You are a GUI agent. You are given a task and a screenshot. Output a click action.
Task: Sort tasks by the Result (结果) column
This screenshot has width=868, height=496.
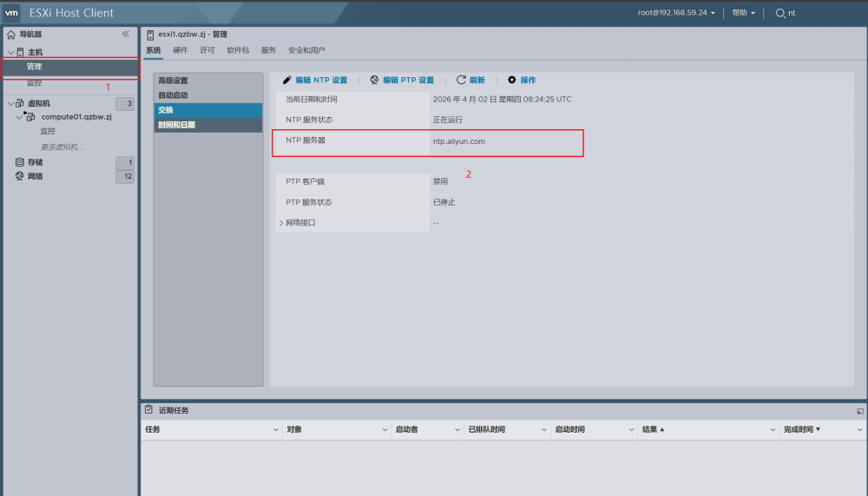(x=653, y=429)
